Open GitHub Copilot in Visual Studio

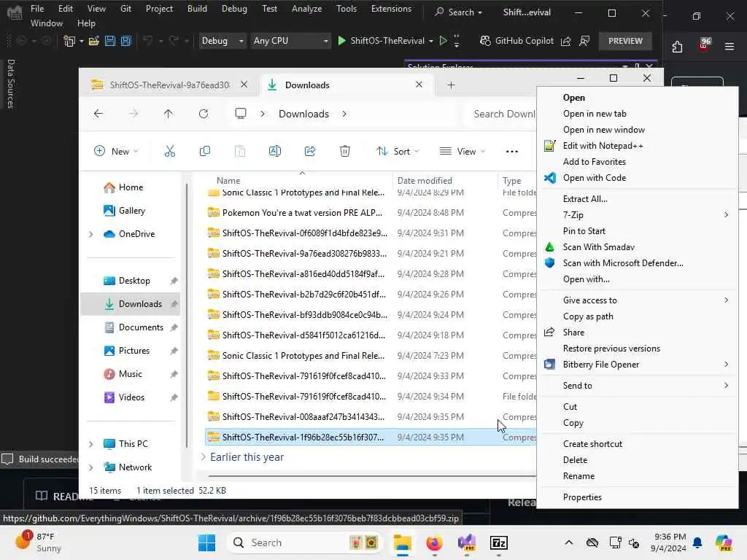[516, 41]
